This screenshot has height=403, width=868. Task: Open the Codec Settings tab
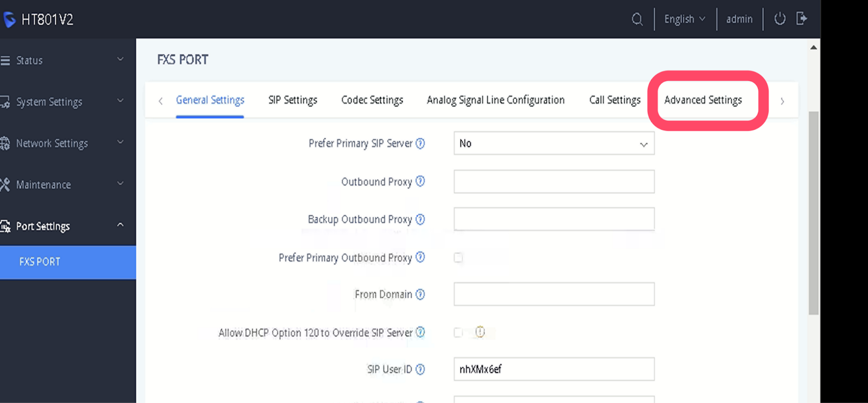(372, 100)
